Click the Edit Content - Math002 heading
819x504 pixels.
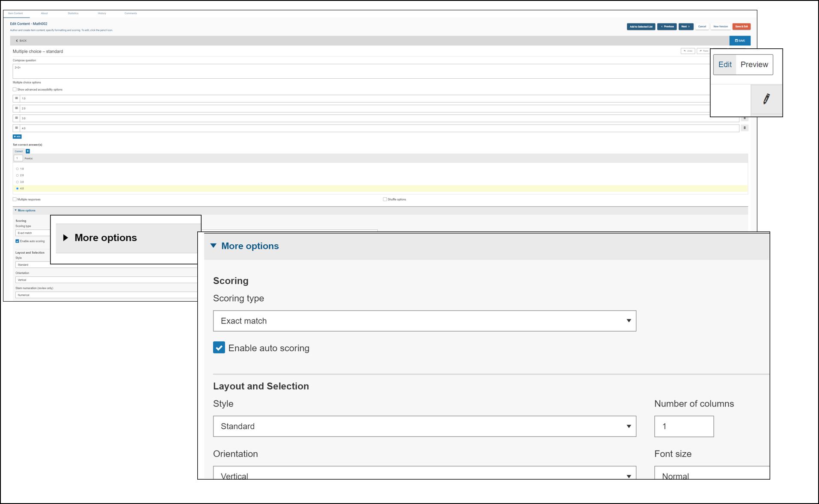click(x=29, y=24)
